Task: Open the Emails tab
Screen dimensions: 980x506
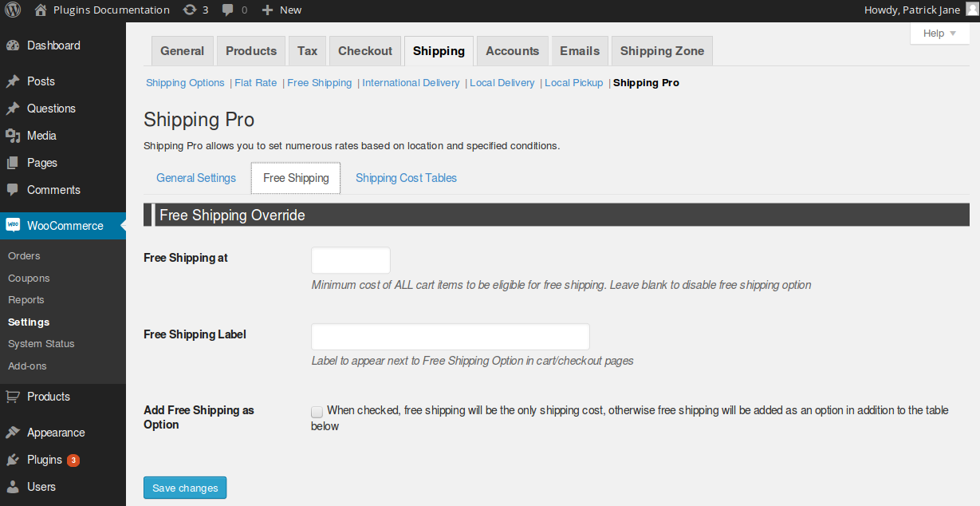Action: click(580, 50)
